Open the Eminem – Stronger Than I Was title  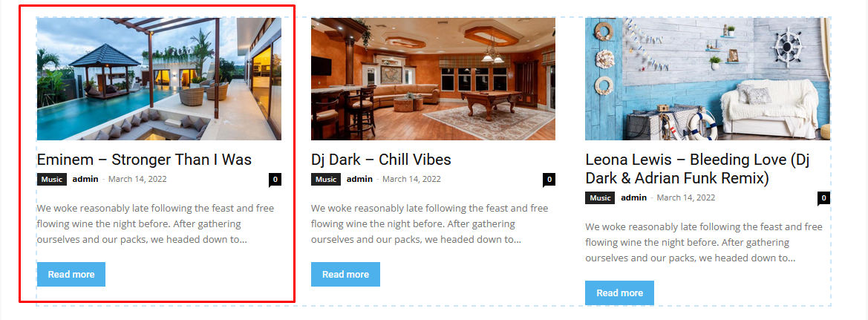tap(145, 160)
